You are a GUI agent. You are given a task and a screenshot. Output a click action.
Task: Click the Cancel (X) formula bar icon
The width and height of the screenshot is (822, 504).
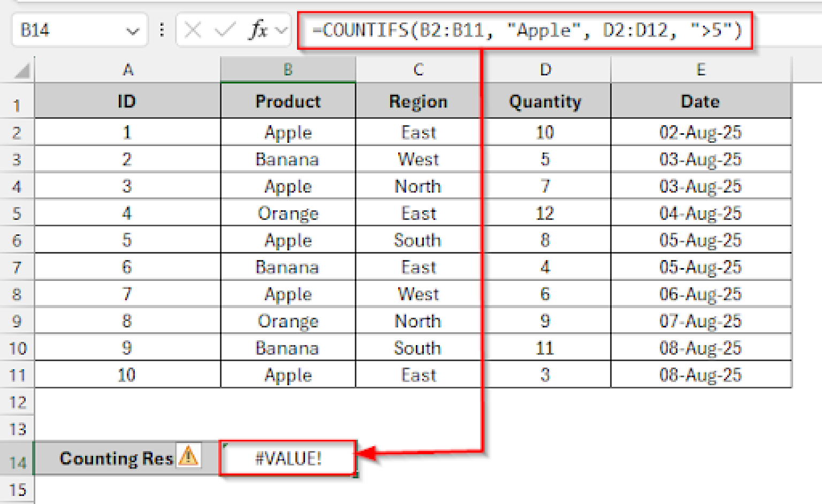point(193,30)
